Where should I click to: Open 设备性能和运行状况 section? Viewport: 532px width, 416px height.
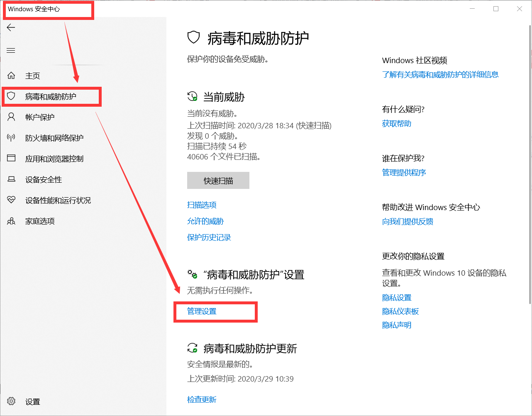coord(58,200)
